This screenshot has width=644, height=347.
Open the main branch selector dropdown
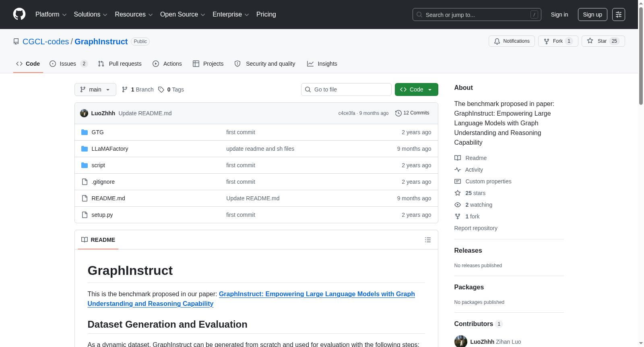point(95,89)
